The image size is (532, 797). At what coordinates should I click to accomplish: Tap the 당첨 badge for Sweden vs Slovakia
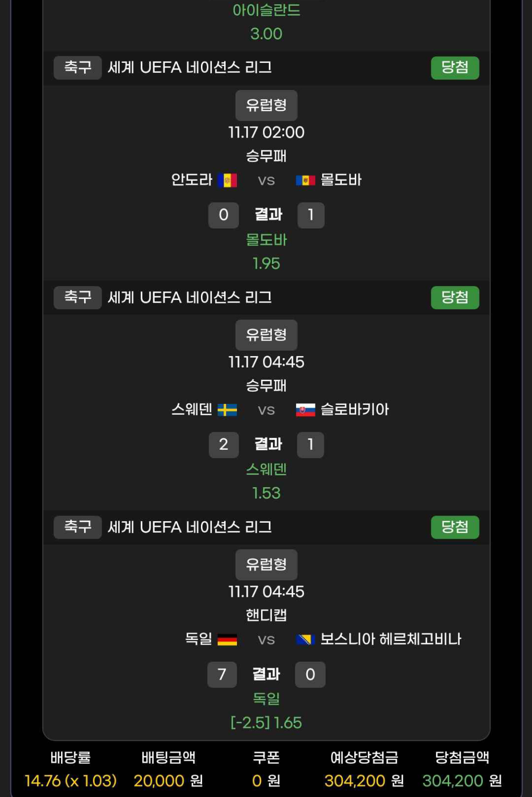click(x=454, y=298)
